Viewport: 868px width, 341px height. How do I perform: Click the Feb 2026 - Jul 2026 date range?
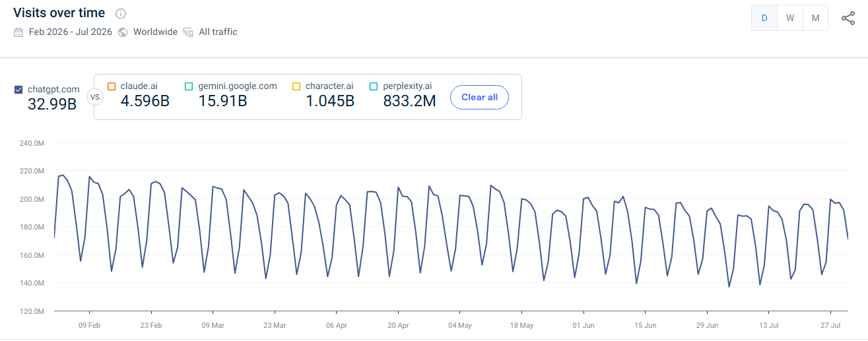71,32
